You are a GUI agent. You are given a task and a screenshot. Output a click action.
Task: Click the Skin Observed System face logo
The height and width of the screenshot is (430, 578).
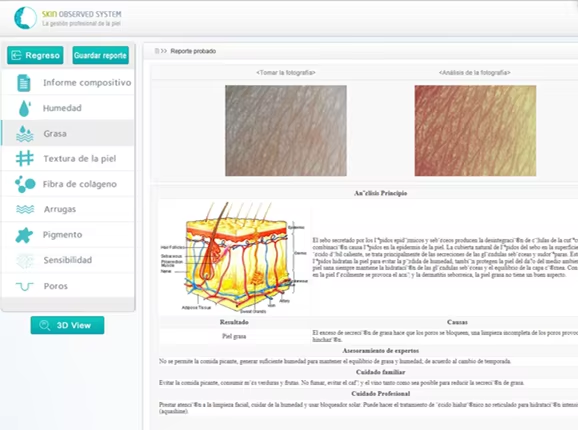pyautogui.click(x=25, y=18)
